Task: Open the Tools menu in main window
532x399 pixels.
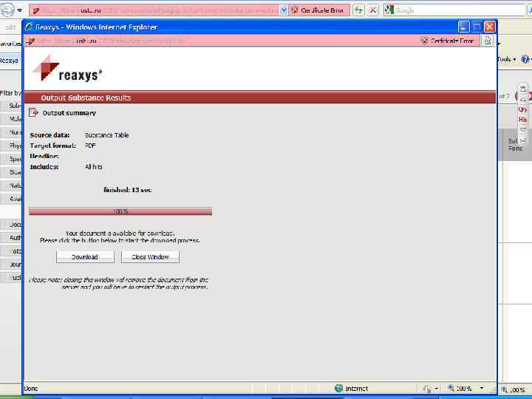Action: (x=507, y=59)
